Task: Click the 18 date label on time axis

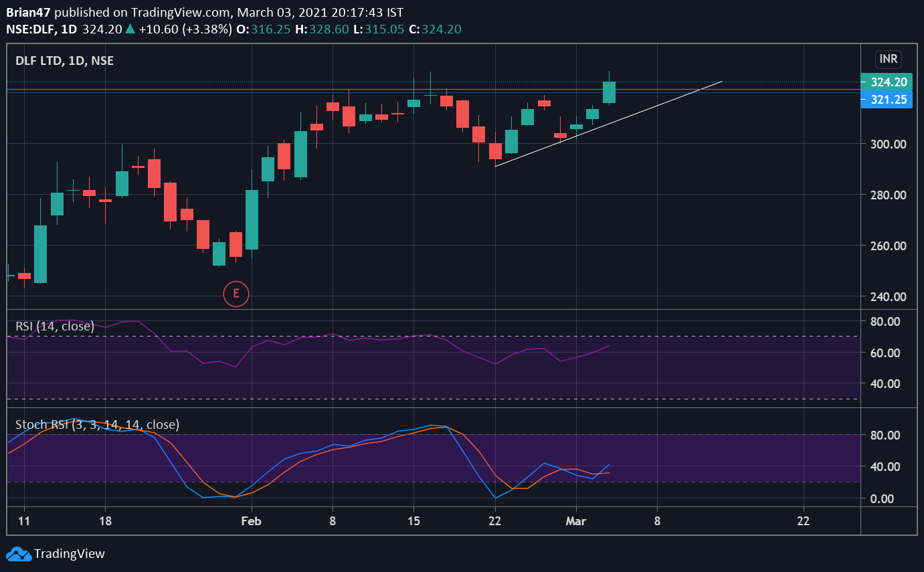Action: coord(105,521)
